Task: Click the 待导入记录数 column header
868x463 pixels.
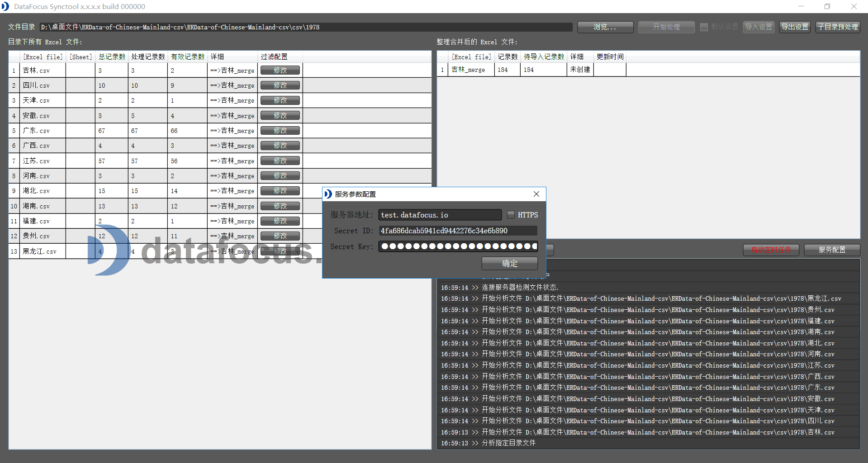Action: pyautogui.click(x=544, y=57)
